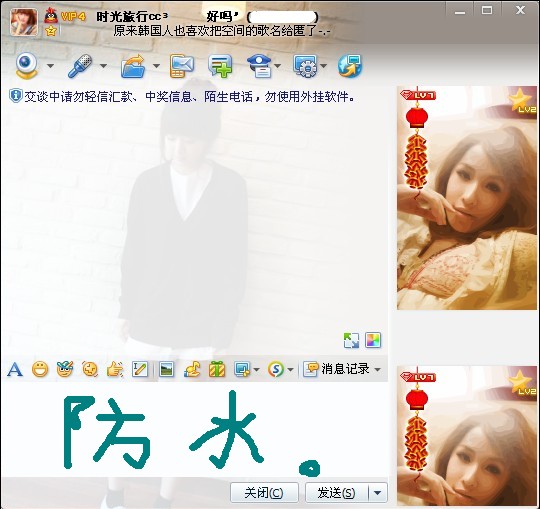Choose music with the music note icon
540x509 pixels.
192,370
